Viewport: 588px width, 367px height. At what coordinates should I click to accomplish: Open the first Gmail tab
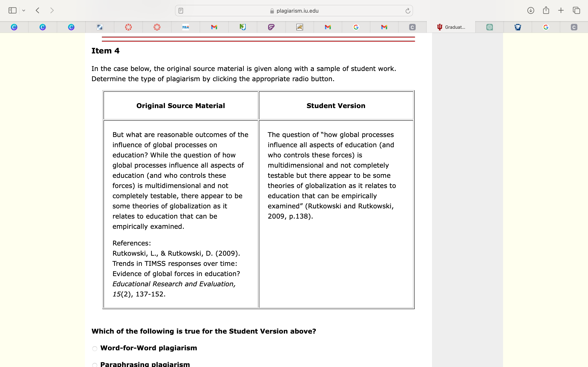(x=214, y=27)
